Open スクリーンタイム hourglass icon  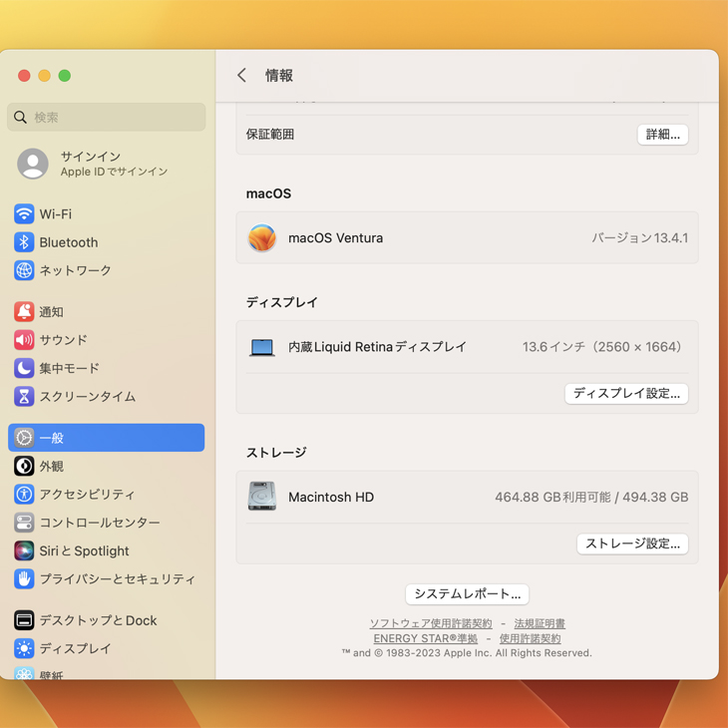[24, 396]
